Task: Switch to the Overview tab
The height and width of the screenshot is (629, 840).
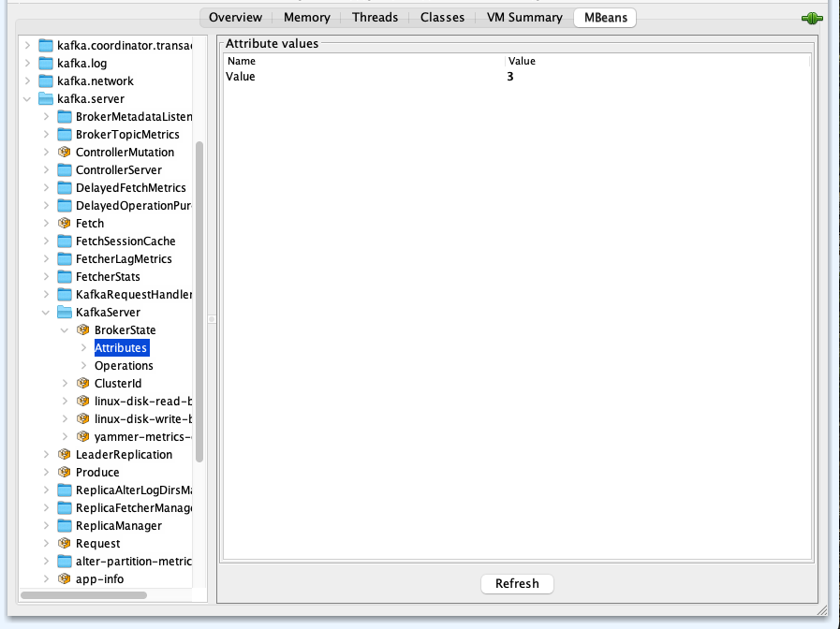Action: pyautogui.click(x=236, y=18)
